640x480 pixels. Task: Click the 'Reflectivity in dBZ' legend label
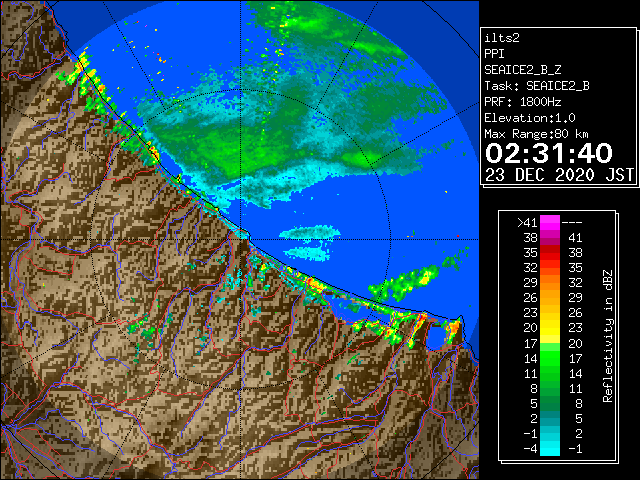pyautogui.click(x=607, y=336)
